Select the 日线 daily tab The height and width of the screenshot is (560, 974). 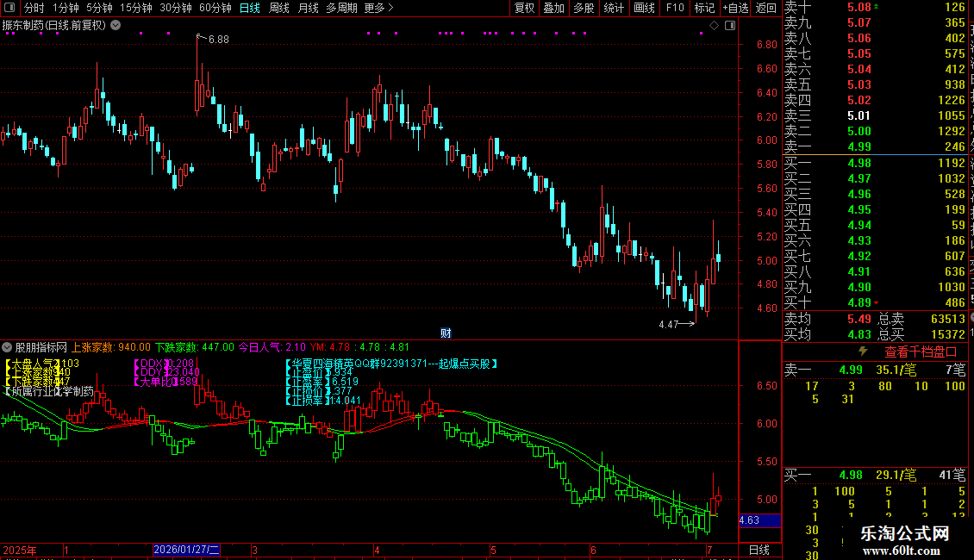250,8
